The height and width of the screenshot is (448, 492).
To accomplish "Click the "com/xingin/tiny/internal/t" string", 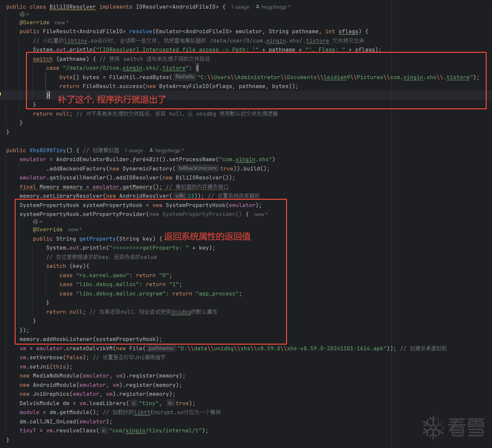I will pyautogui.click(x=156, y=431).
